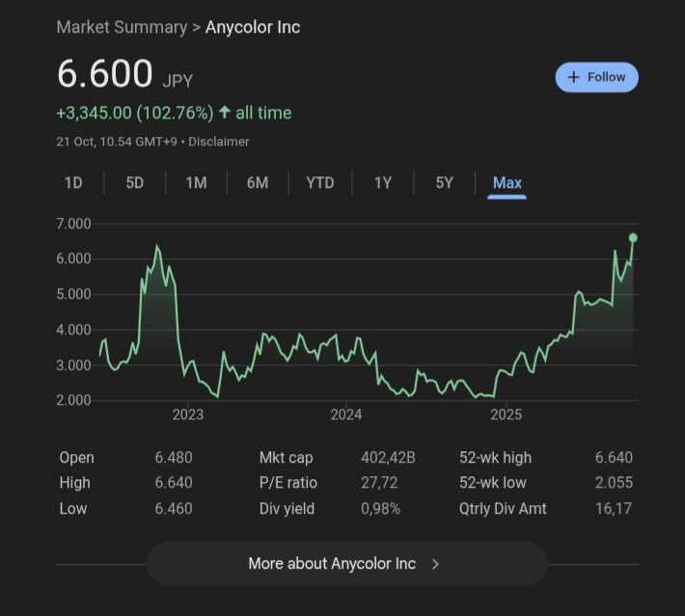Click the green up arrow icon
This screenshot has height=616, width=685.
point(225,113)
